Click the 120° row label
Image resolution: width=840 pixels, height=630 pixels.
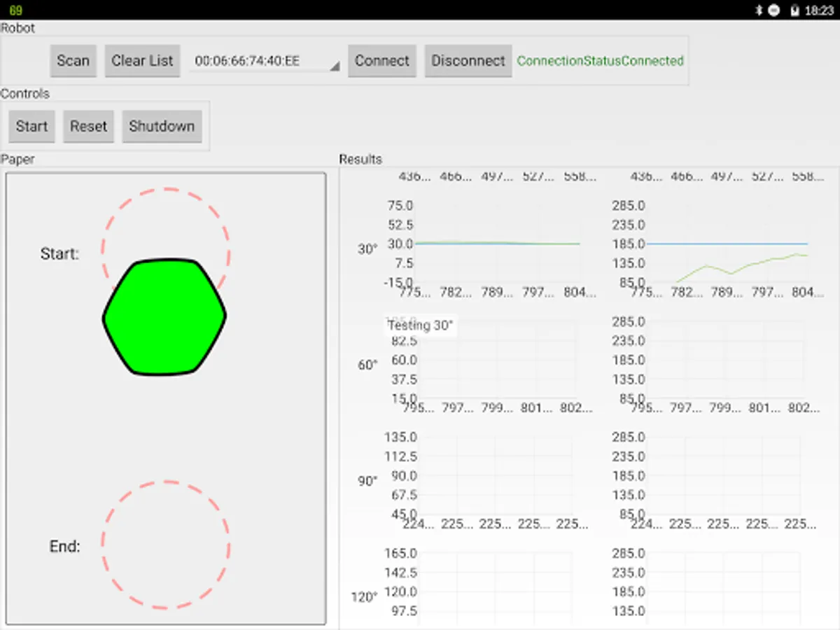click(364, 598)
